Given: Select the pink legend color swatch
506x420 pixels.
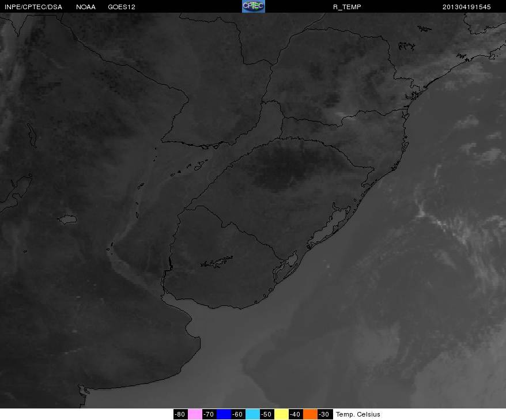Looking at the screenshot, I should coord(195,414).
